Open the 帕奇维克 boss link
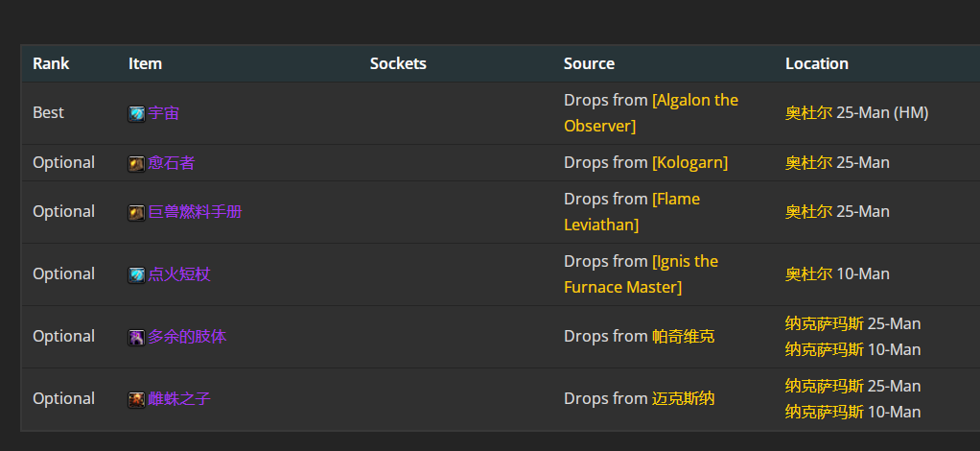The width and height of the screenshot is (980, 451). 683,337
